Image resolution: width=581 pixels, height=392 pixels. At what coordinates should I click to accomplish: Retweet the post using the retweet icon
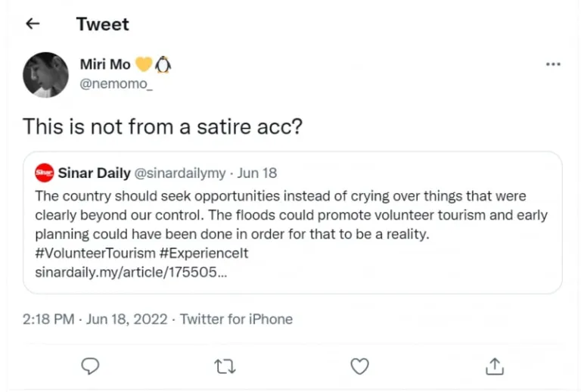[225, 366]
